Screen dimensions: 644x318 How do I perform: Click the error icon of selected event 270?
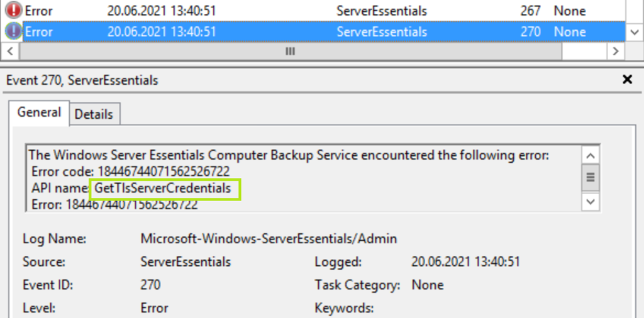tap(13, 31)
